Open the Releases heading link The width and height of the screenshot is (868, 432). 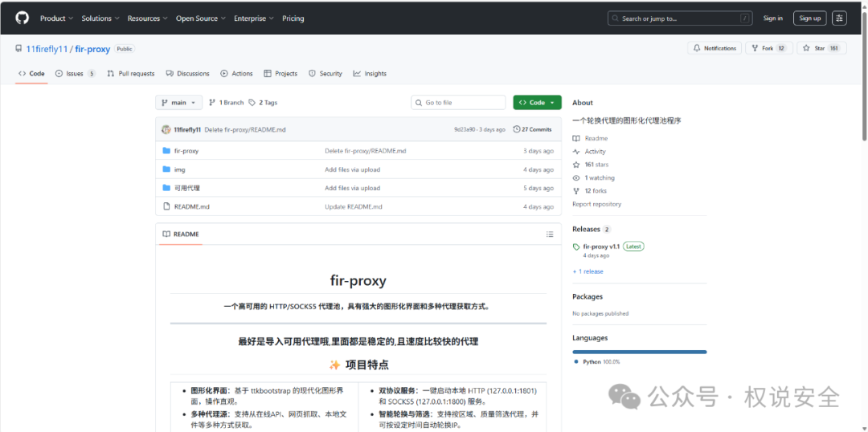586,229
